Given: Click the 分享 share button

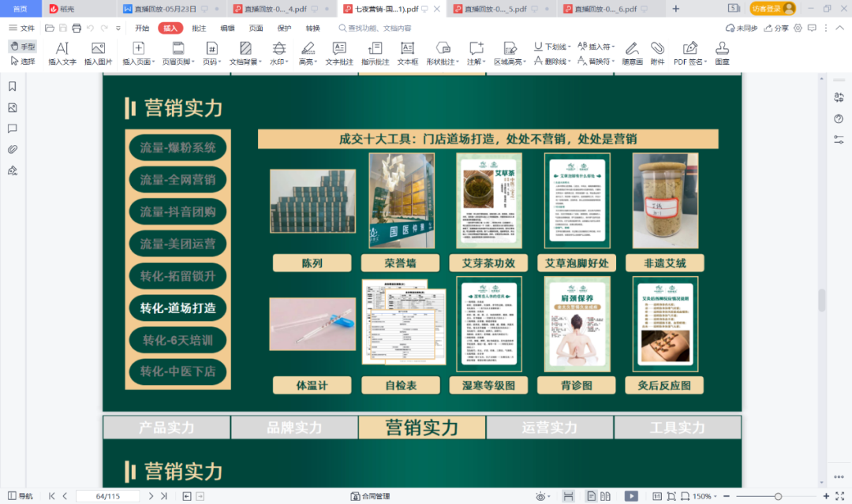Looking at the screenshot, I should coord(776,28).
